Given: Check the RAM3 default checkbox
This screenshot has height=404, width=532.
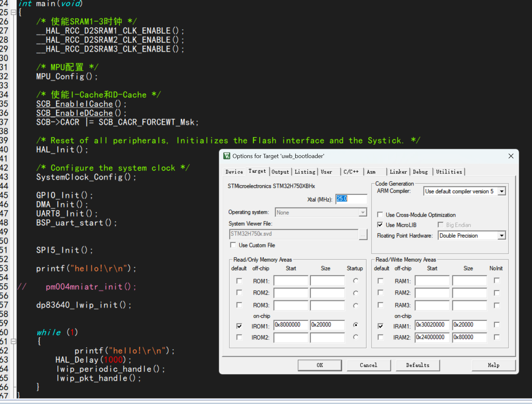Looking at the screenshot, I should point(381,305).
